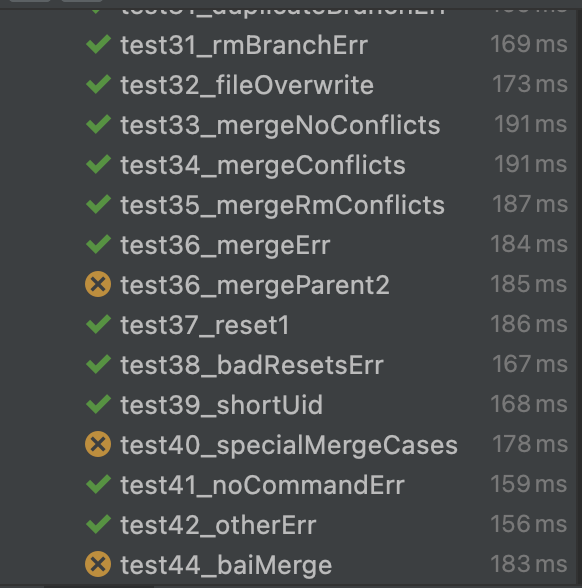
Task: Click the passed checkmark next to test32_fileOverwrite
Action: pyautogui.click(x=98, y=84)
